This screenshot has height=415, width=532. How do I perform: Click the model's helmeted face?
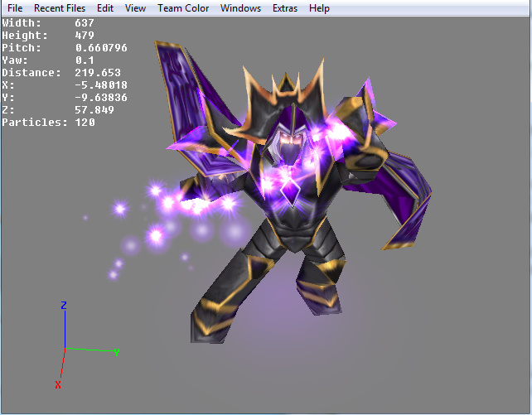[x=290, y=142]
